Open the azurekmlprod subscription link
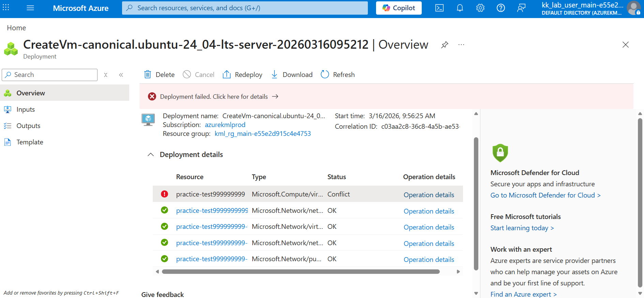 point(225,125)
